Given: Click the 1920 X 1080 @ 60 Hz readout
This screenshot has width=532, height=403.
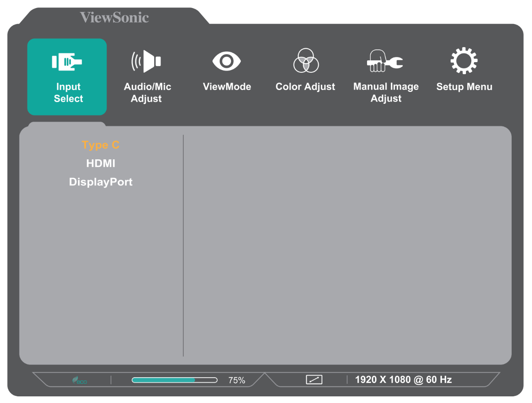Looking at the screenshot, I should pos(403,380).
